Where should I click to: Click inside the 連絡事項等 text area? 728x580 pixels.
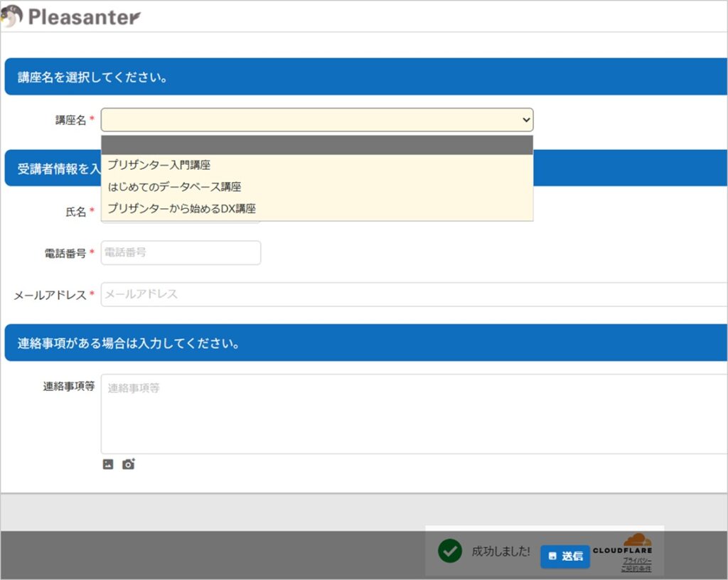tap(412, 414)
